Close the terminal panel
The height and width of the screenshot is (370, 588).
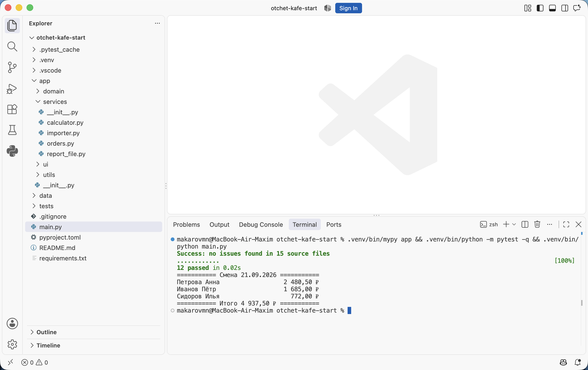tap(578, 224)
